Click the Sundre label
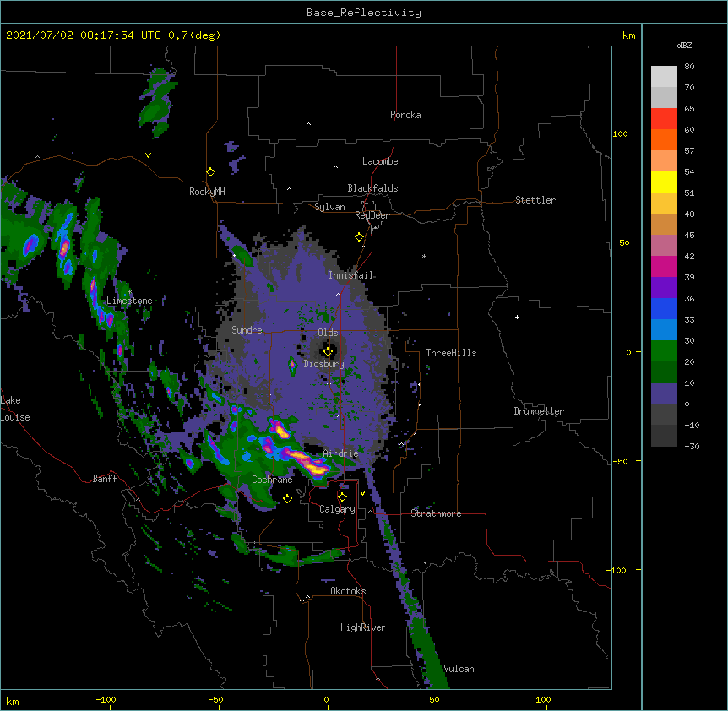The width and height of the screenshot is (728, 711). click(x=247, y=330)
